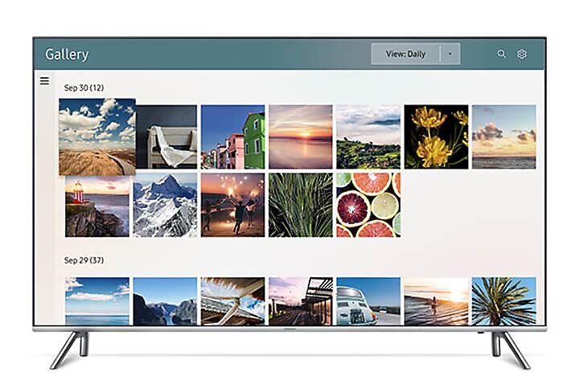Open the palm tree against blue sky photo

point(504,301)
